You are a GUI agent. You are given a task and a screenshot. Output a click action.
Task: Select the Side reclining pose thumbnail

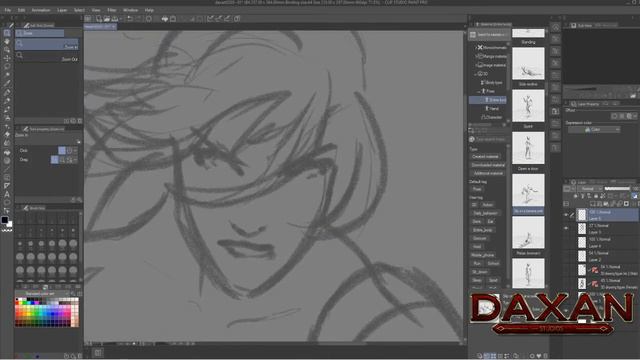[x=528, y=64]
